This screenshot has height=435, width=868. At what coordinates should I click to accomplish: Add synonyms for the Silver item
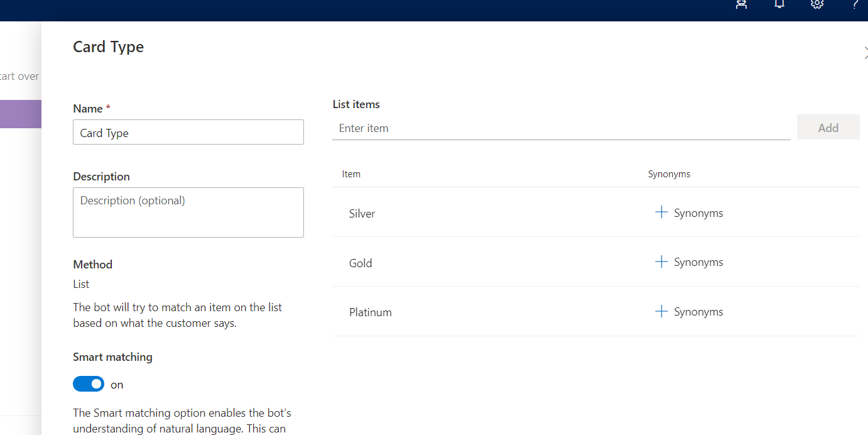688,212
